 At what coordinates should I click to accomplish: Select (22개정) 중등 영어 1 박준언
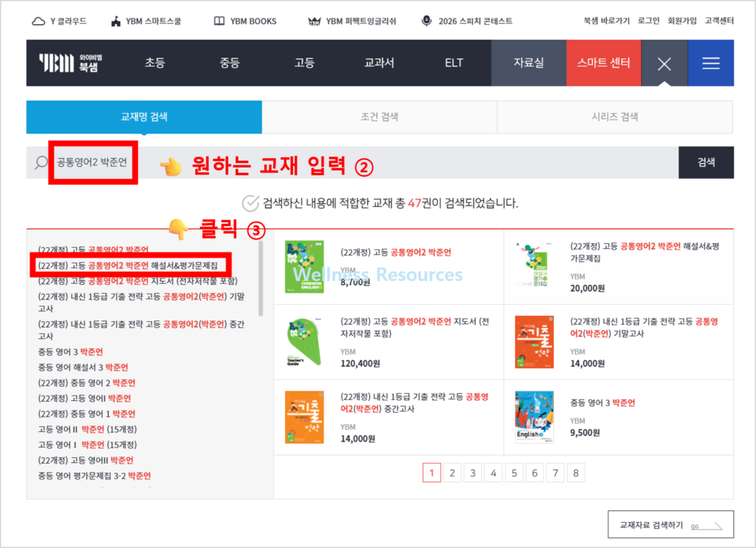(87, 414)
